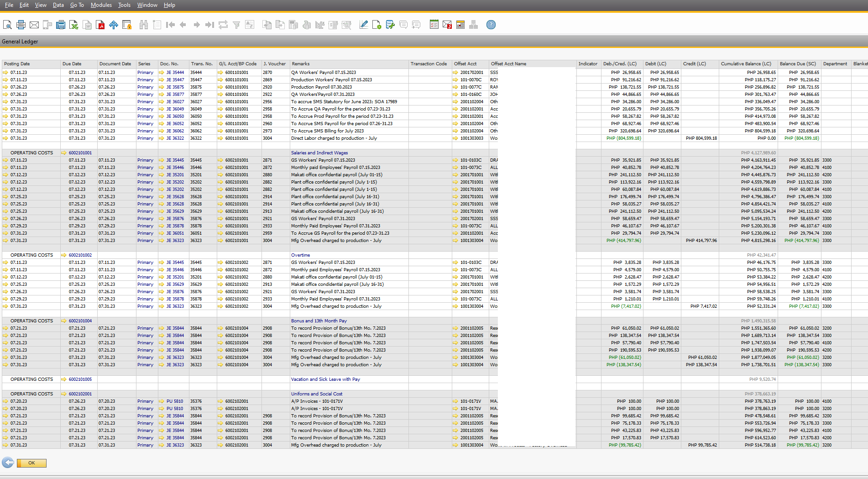868x479 pixels.
Task: Open the File menu
Action: point(9,5)
